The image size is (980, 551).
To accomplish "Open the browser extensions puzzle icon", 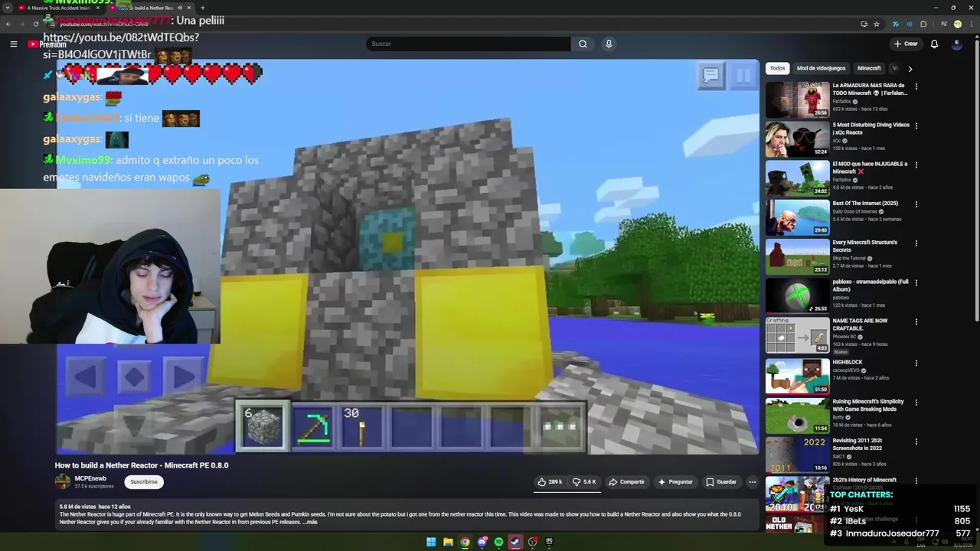I will tap(923, 24).
